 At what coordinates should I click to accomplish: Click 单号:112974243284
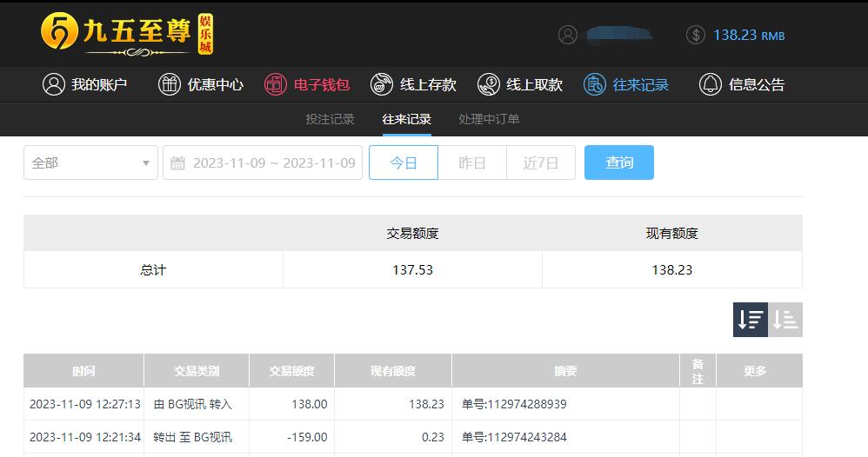514,437
